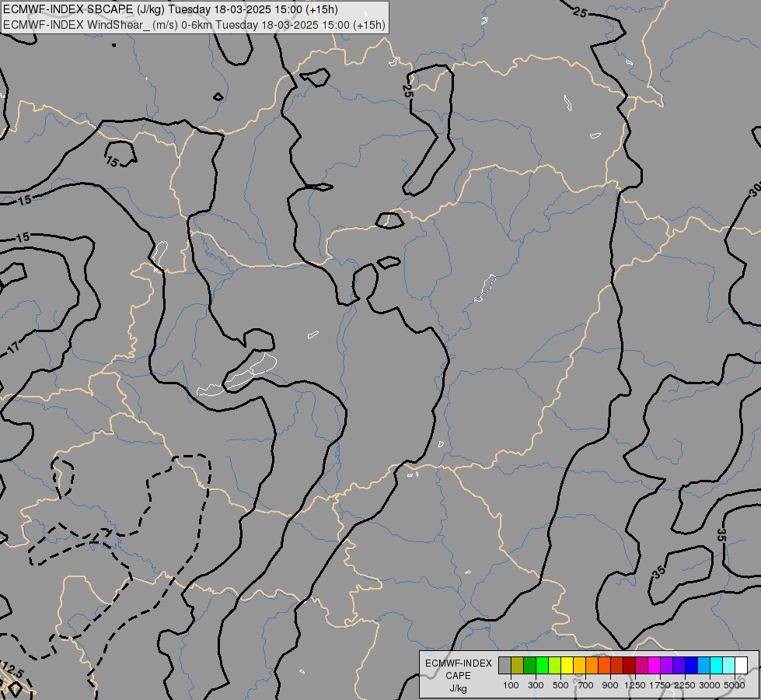The image size is (761, 700).
Task: Click the SBCAPE title line at the top
Action: (170, 9)
